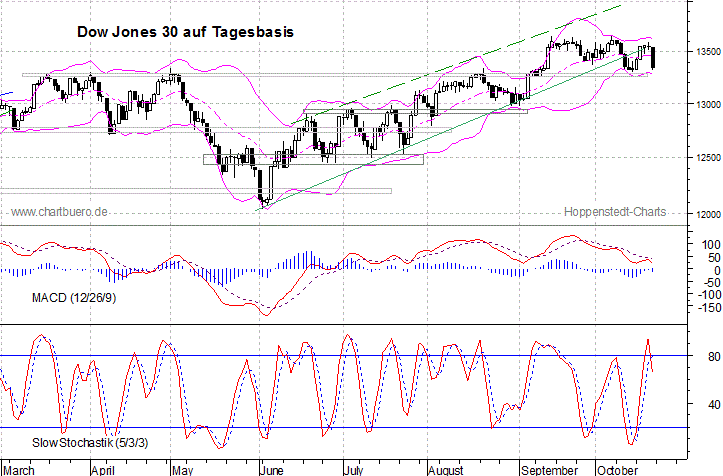The height and width of the screenshot is (476, 723).
Task: Click the April month label
Action: [x=102, y=470]
